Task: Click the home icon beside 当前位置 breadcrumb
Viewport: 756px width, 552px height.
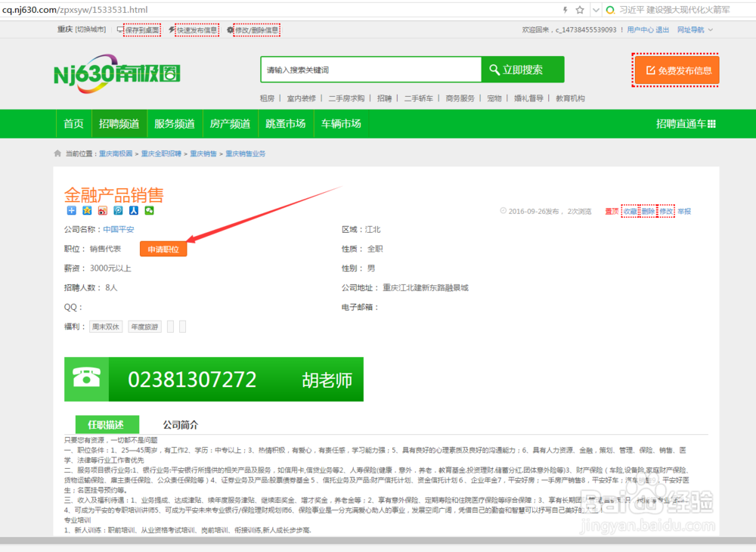Action: pyautogui.click(x=57, y=153)
